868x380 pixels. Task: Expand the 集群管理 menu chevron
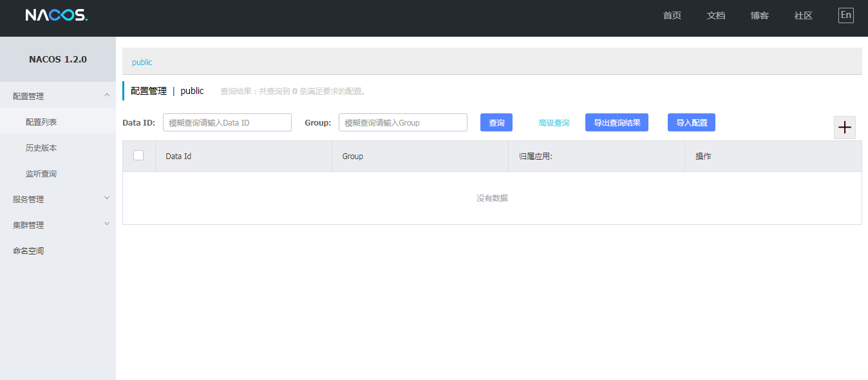pyautogui.click(x=107, y=224)
